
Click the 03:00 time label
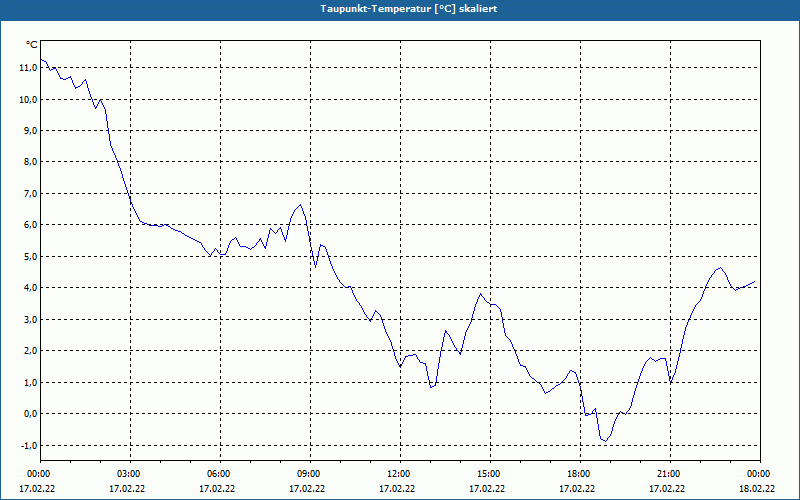[131, 474]
